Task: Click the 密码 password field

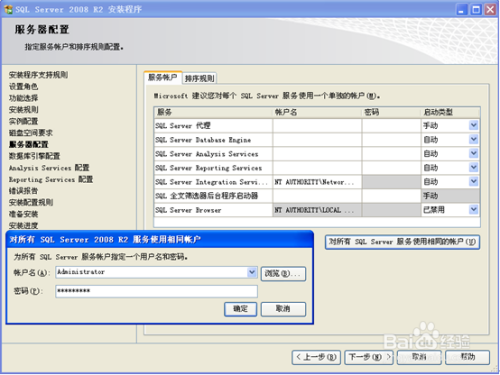Action: coord(156,291)
